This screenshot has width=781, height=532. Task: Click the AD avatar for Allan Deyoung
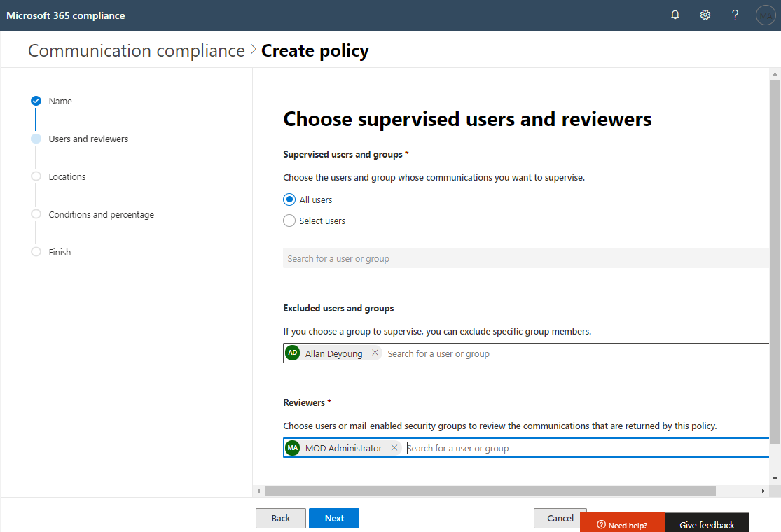293,353
